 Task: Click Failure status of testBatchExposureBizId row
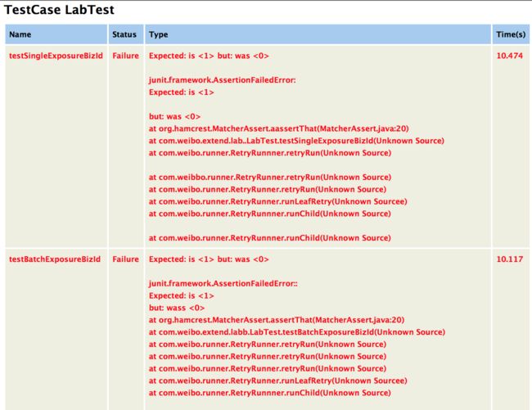125,259
